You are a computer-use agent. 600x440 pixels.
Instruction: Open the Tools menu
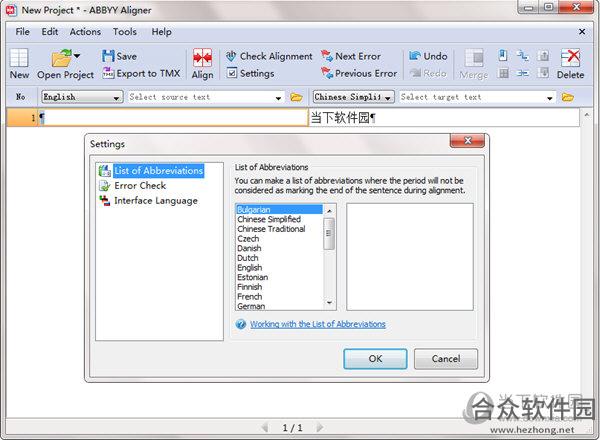pyautogui.click(x=125, y=32)
